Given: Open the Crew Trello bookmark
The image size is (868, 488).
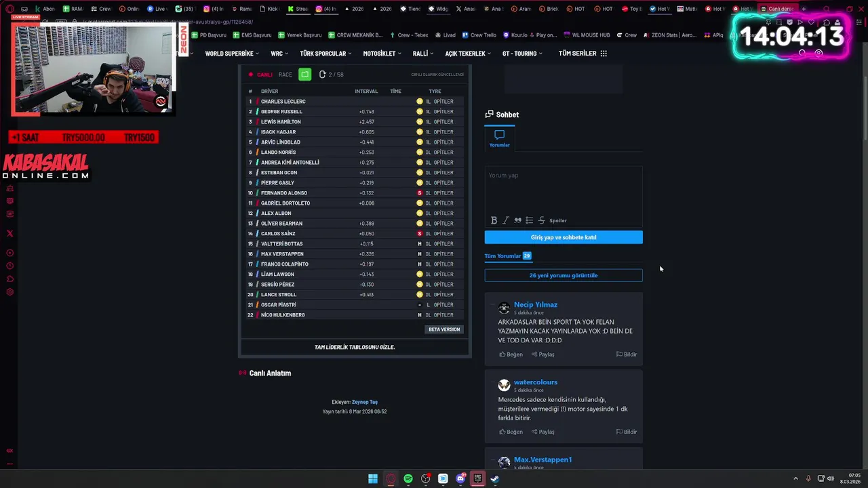Looking at the screenshot, I should (x=479, y=35).
